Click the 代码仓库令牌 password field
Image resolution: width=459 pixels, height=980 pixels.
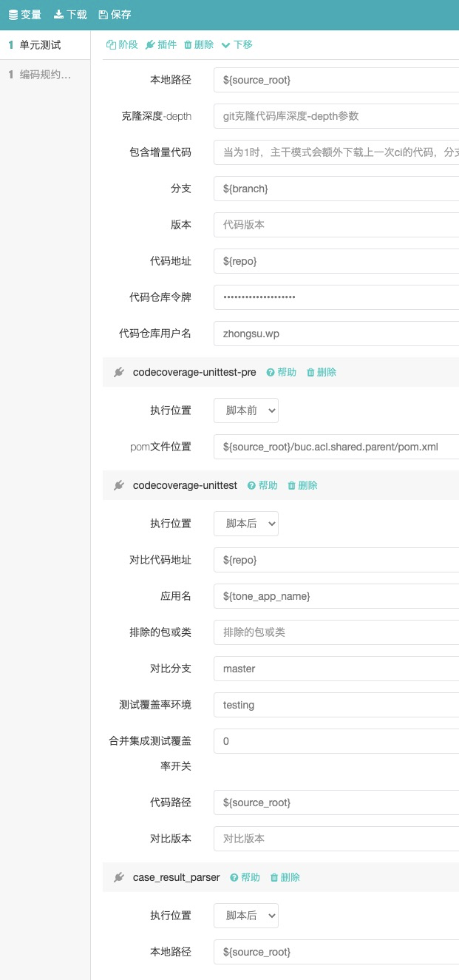coord(336,297)
